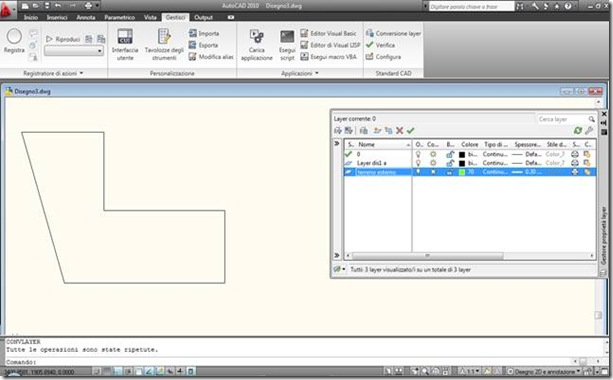Switch to the Inserisci ribbon tab
Screen dimensions: 613x380
click(57, 17)
